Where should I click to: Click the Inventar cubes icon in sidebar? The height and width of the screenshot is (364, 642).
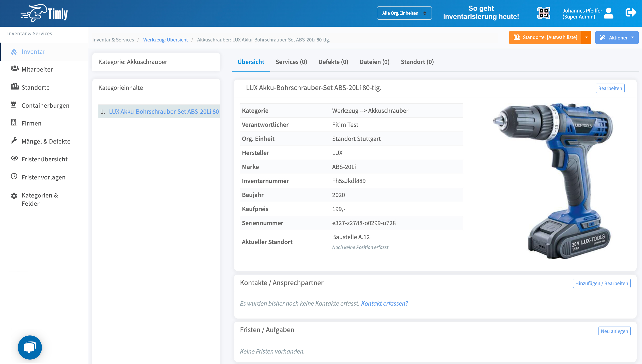point(14,52)
